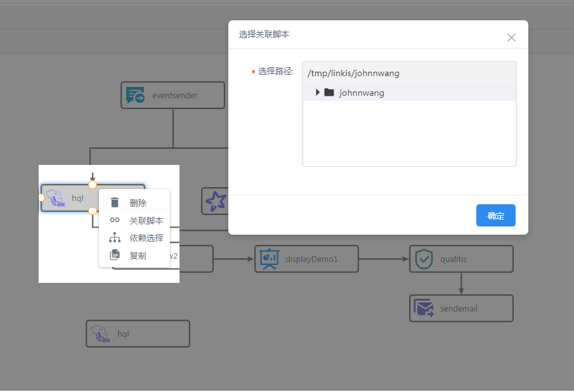The height and width of the screenshot is (392, 574).
Task: Click the johnnwang folder icon in the dialog
Action: [329, 92]
